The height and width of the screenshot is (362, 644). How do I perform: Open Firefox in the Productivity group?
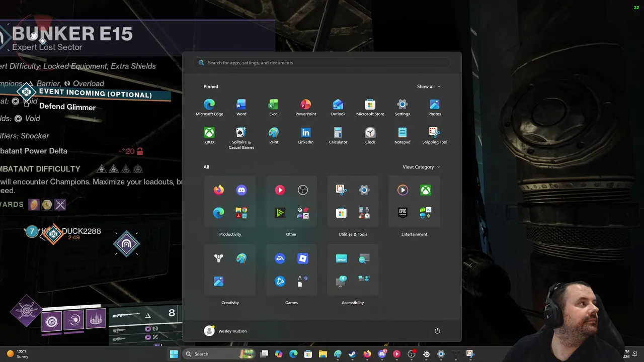click(x=218, y=190)
